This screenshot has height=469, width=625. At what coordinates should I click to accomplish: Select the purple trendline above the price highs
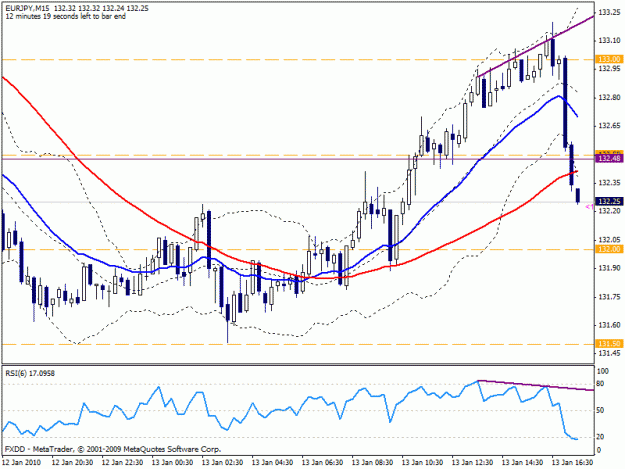click(x=536, y=46)
